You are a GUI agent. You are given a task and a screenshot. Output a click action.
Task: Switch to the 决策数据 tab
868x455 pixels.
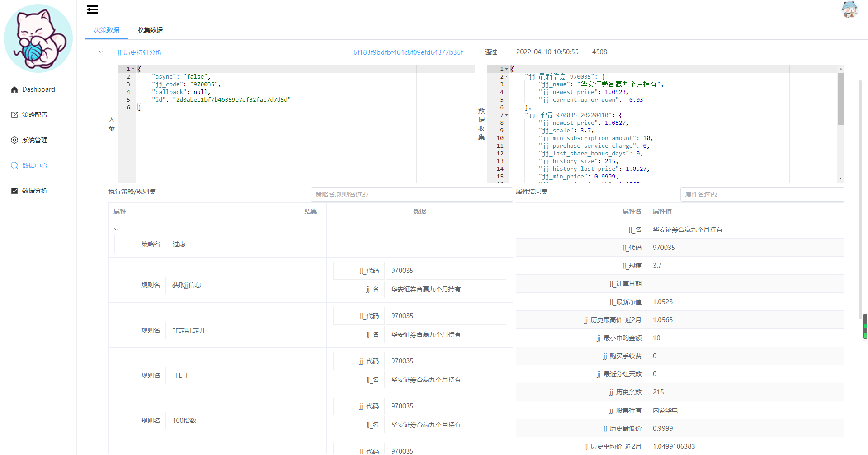click(107, 30)
